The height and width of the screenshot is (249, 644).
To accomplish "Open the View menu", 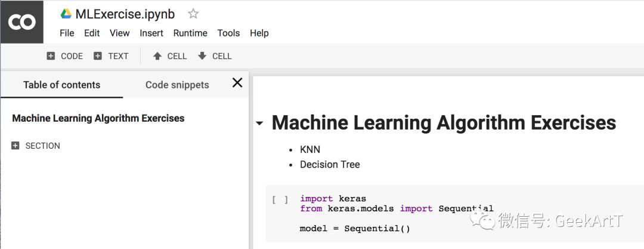I will click(x=119, y=33).
